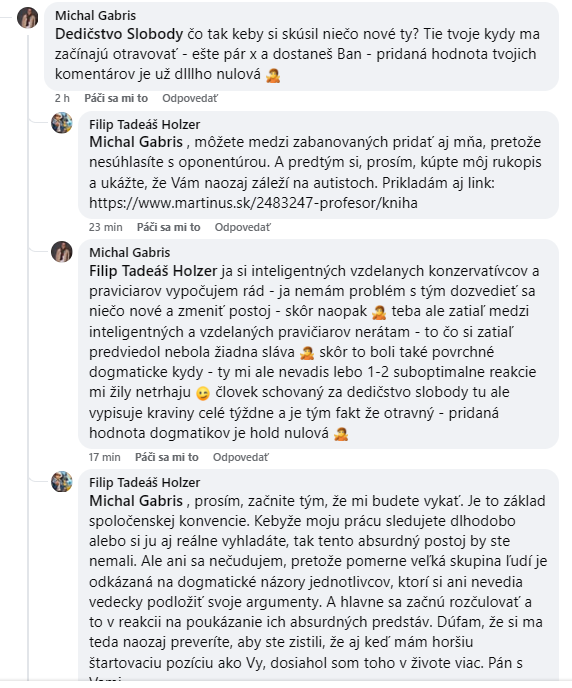572x688 pixels.
Task: Open Filip Tadeáš Holzer avatar on last reply
Action: point(62,481)
